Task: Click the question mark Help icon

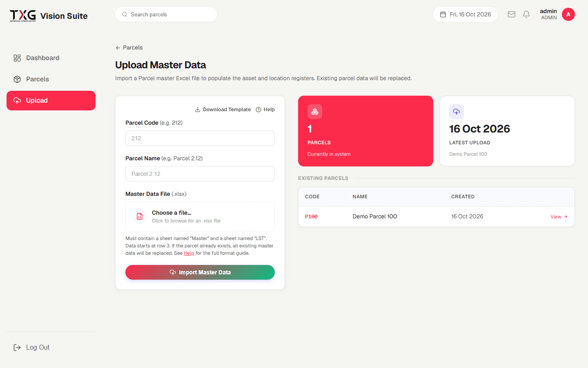Action: (x=258, y=110)
